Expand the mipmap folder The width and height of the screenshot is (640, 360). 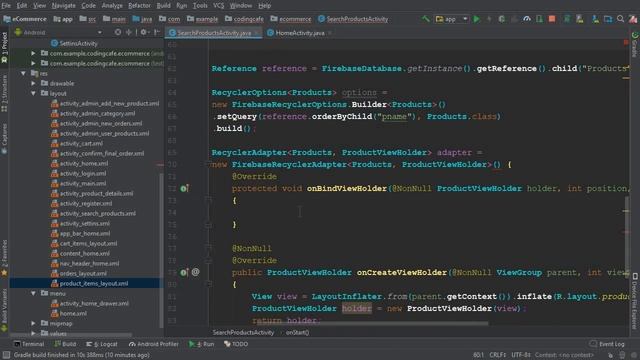(33, 323)
